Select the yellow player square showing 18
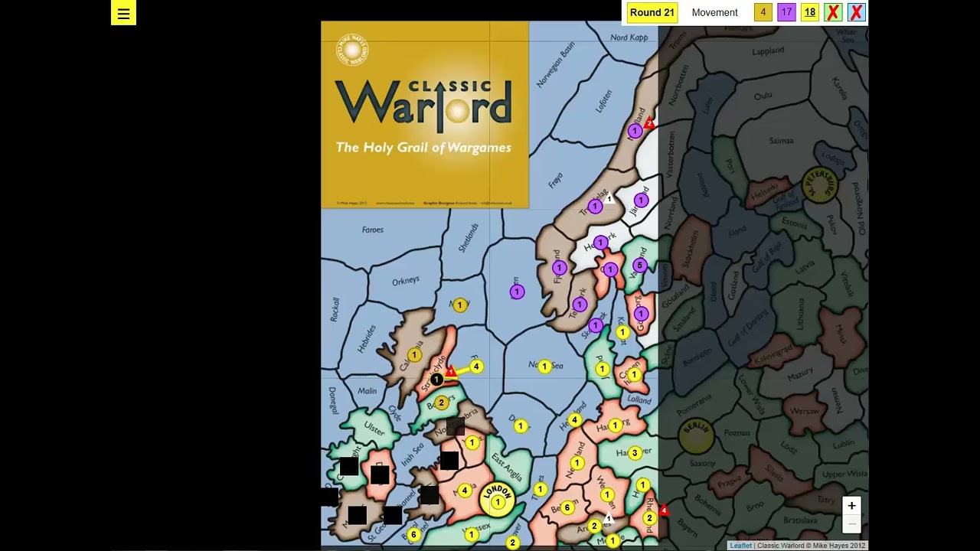The height and width of the screenshot is (551, 980). [809, 12]
